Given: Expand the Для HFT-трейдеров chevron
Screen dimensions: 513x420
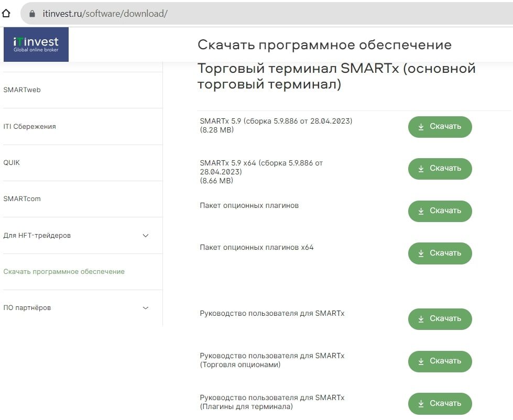Looking at the screenshot, I should (x=146, y=235).
